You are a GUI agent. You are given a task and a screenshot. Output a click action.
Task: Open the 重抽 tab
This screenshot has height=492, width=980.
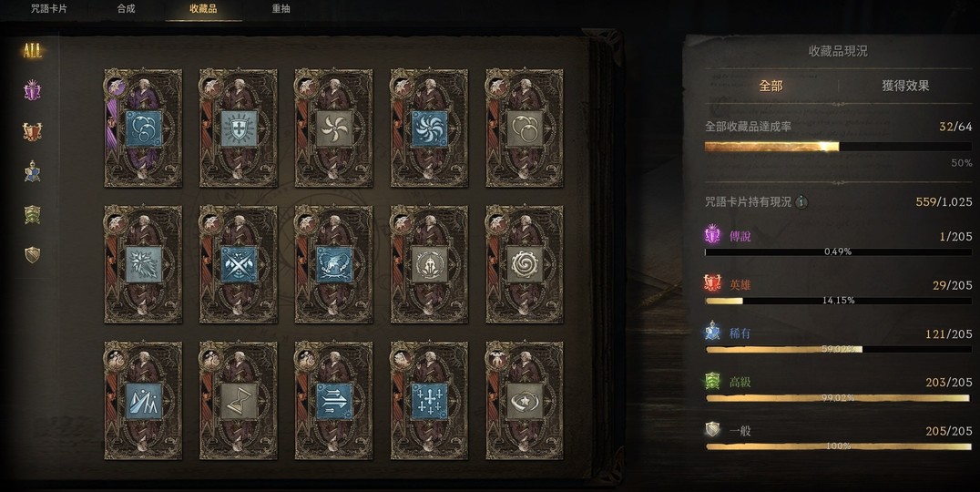coord(281,9)
